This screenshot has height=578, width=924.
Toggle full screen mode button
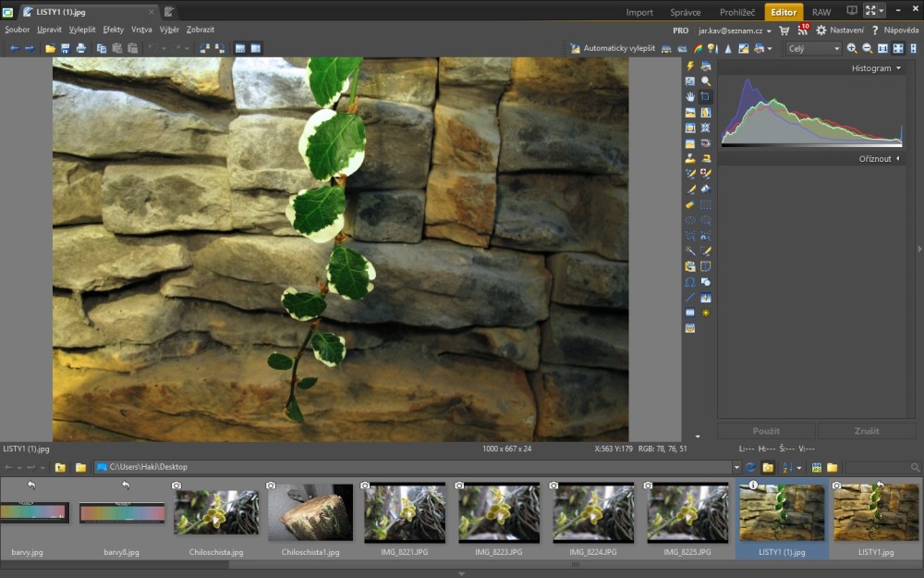tap(870, 11)
